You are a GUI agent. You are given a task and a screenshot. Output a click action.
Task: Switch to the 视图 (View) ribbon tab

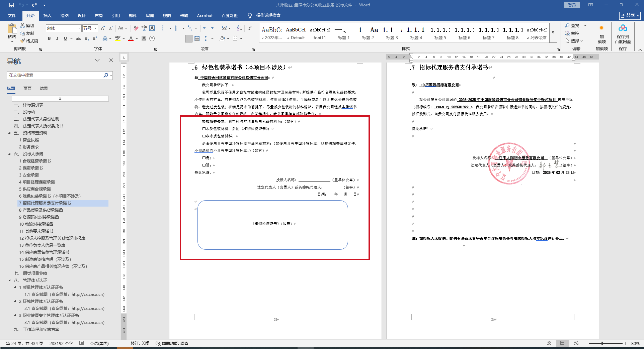pyautogui.click(x=167, y=16)
